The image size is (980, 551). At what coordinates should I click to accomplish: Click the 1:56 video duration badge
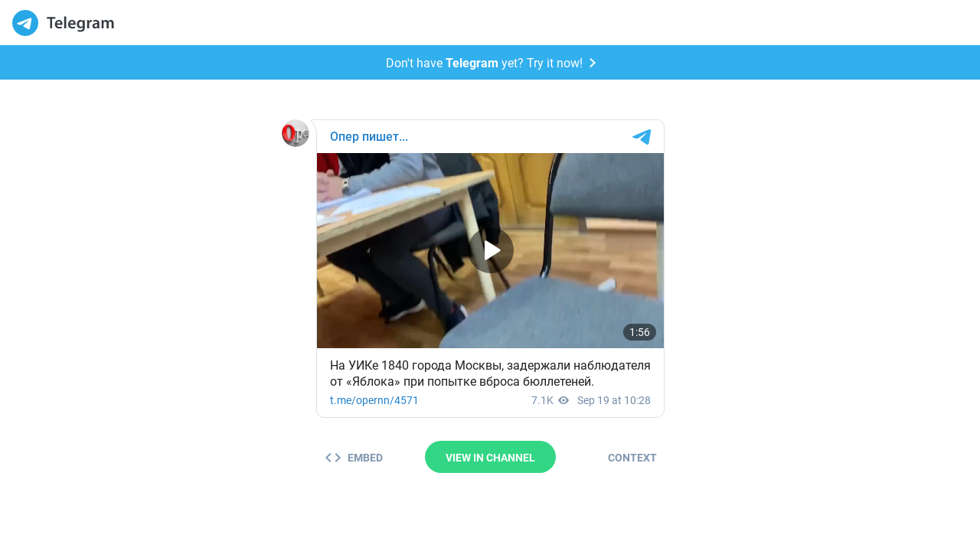tap(639, 332)
